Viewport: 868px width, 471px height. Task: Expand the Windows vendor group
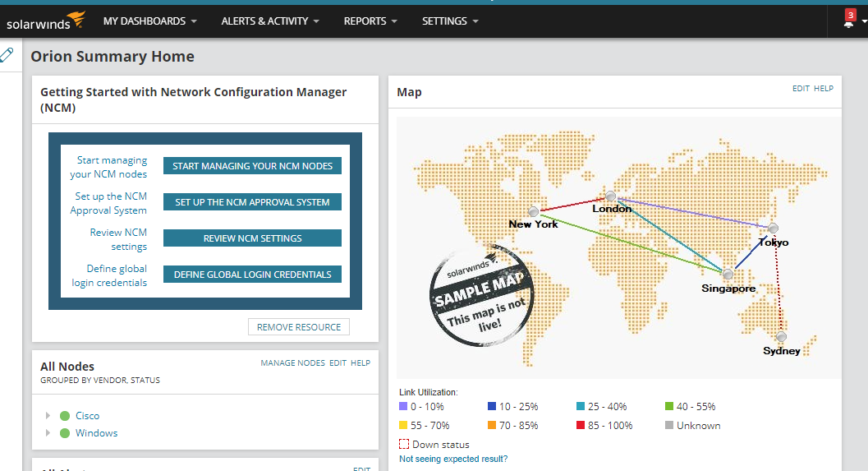48,432
